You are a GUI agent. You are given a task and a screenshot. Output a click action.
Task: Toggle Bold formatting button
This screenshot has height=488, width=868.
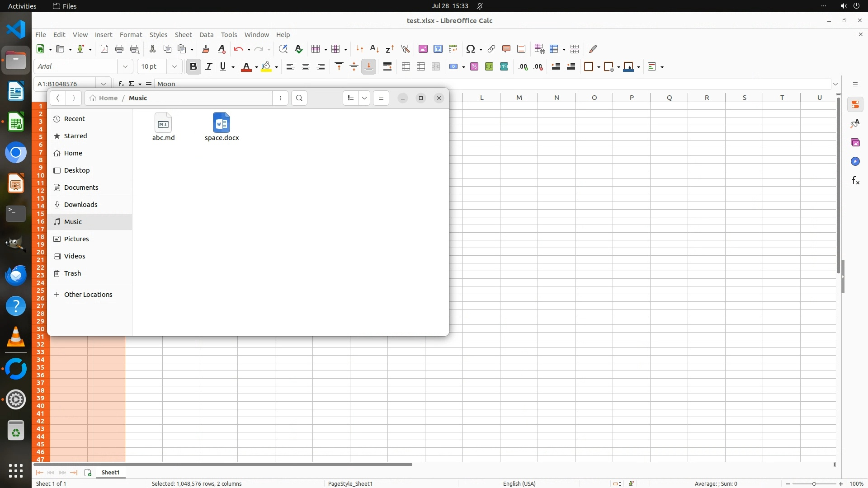(193, 66)
